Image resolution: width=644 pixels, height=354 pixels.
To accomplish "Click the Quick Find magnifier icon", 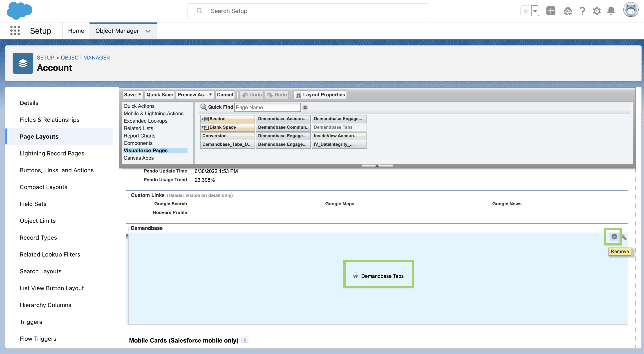I will point(203,107).
